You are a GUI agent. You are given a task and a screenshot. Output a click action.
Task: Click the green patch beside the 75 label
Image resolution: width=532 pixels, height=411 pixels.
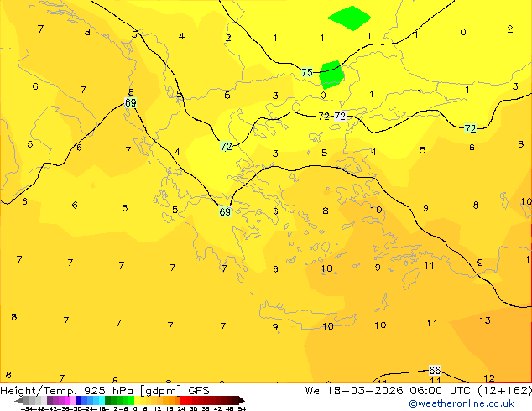pos(331,75)
